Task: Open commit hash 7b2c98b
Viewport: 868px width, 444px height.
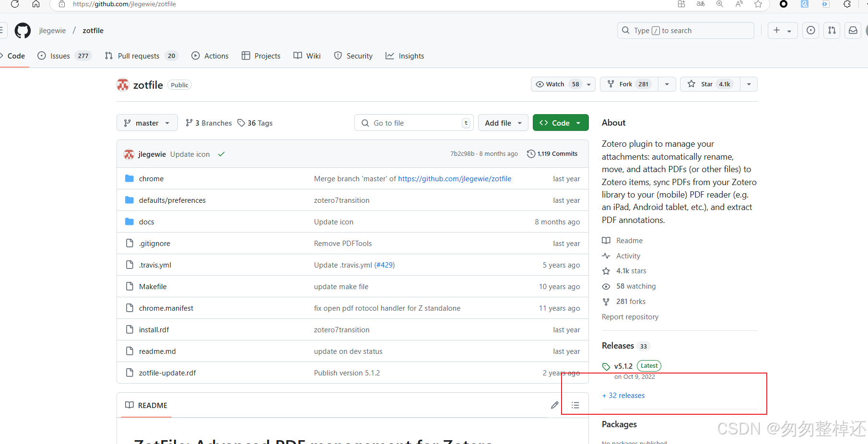Action: click(x=462, y=154)
